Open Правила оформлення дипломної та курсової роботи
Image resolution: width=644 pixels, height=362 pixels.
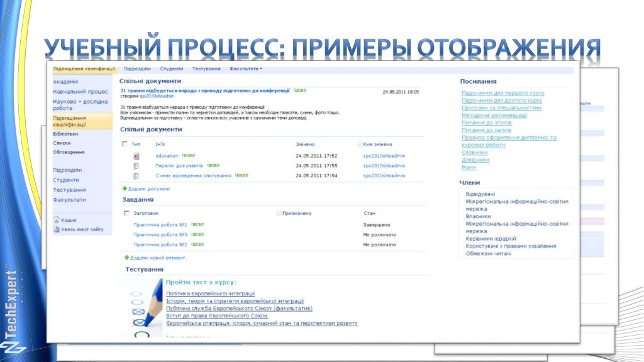pos(509,141)
